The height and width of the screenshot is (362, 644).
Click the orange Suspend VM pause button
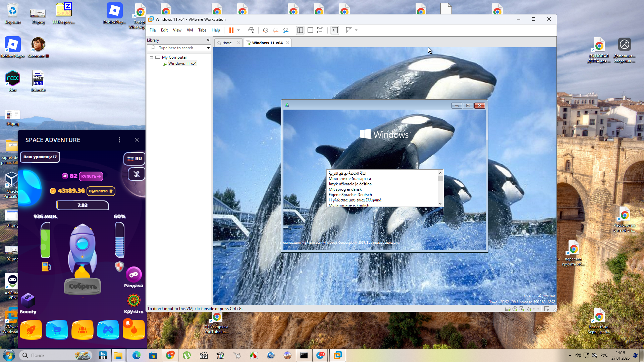coord(231,30)
